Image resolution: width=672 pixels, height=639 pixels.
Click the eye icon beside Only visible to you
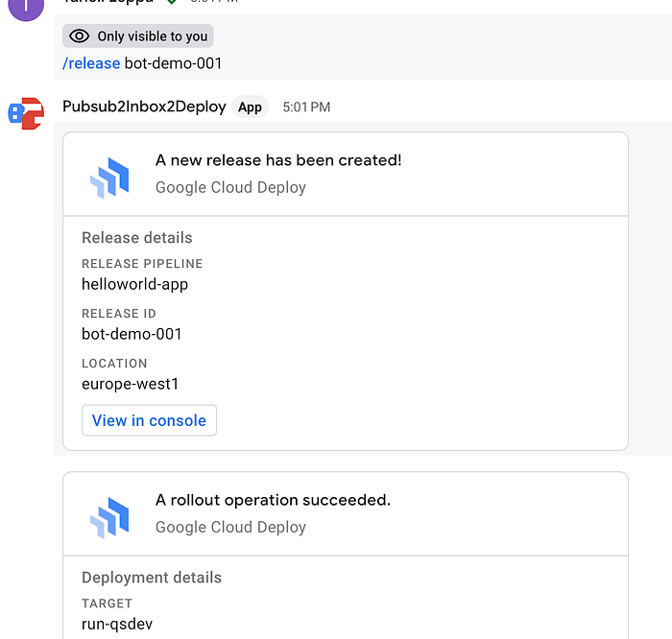[80, 35]
